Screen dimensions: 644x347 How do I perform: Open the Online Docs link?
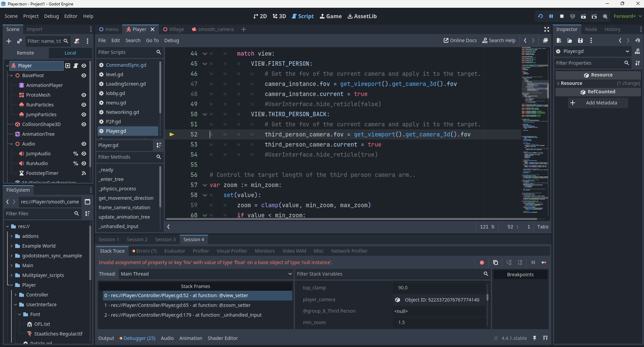click(460, 40)
